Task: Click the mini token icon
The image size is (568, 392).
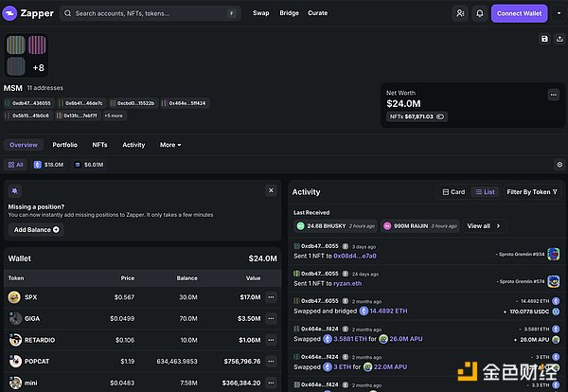Action: point(15,383)
